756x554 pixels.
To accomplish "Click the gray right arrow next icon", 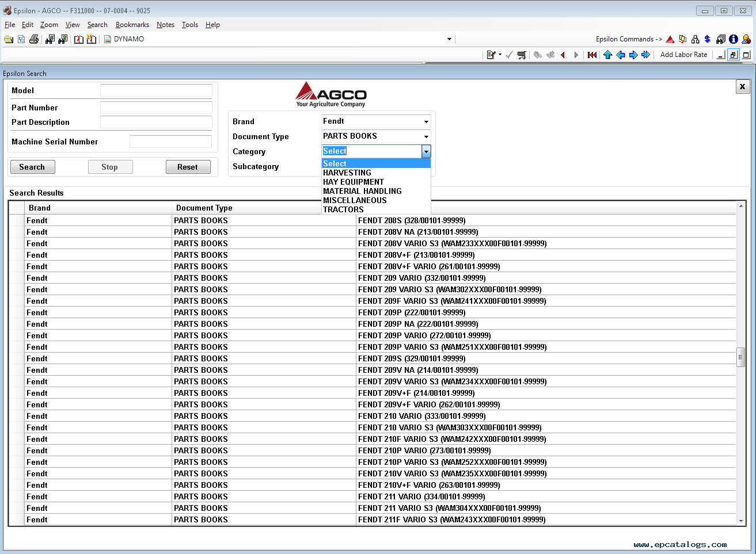I will point(576,55).
